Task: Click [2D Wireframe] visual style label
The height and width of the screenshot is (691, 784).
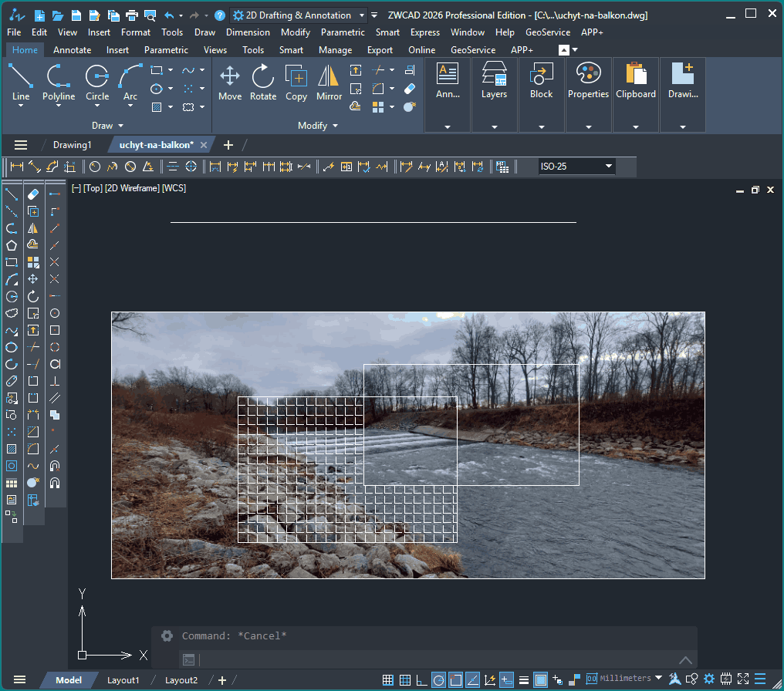Action: [132, 188]
